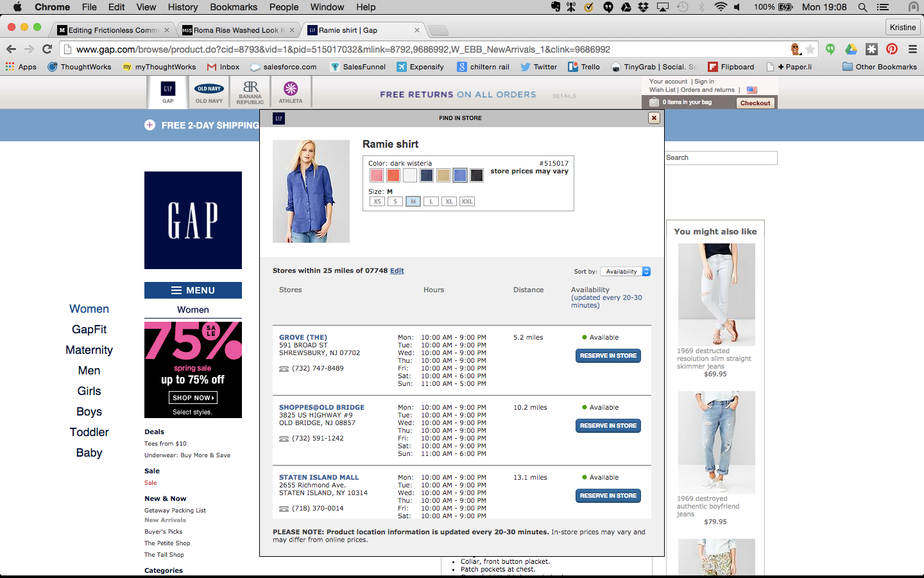924x578 pixels.
Task: Open the STATEN ISLAND MALL store link
Action: coord(319,478)
